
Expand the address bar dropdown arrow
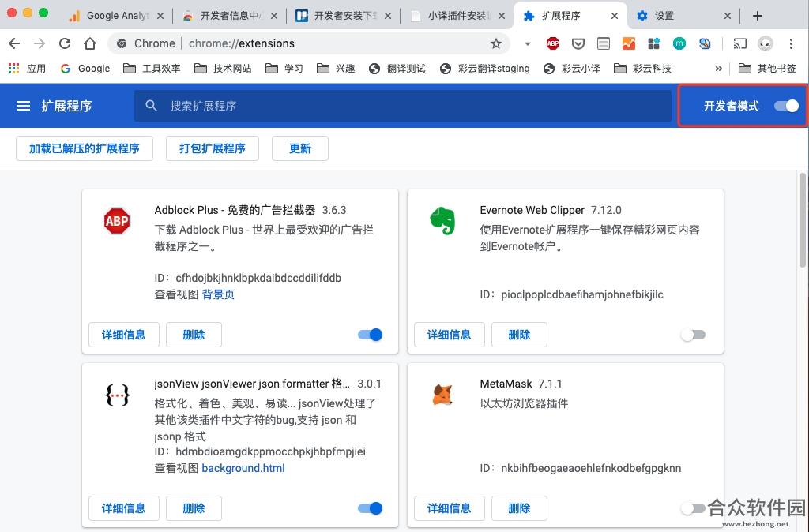pos(527,44)
